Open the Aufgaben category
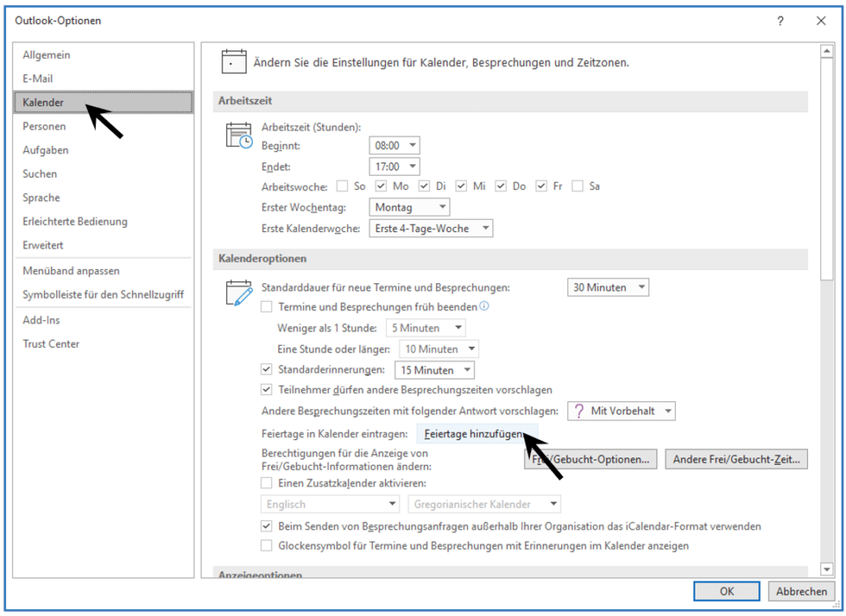846x616 pixels. (103, 150)
